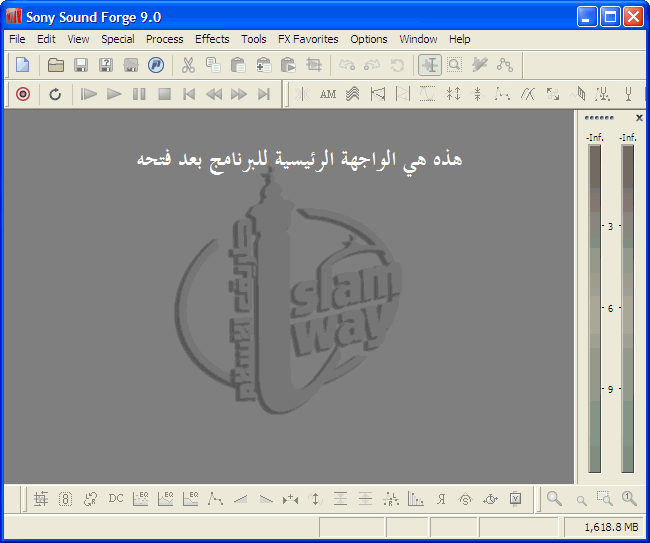Open the Window menu
Viewport: 650px width, 543px height.
click(x=418, y=39)
